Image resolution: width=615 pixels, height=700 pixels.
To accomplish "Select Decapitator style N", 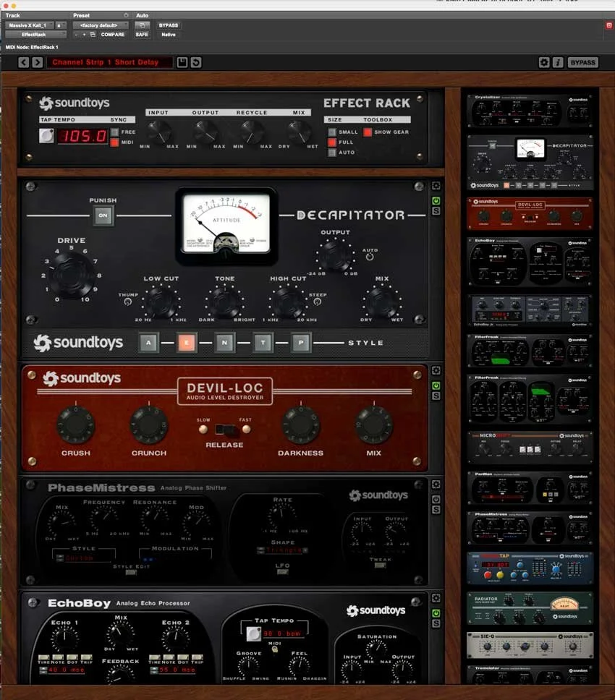I will [224, 343].
